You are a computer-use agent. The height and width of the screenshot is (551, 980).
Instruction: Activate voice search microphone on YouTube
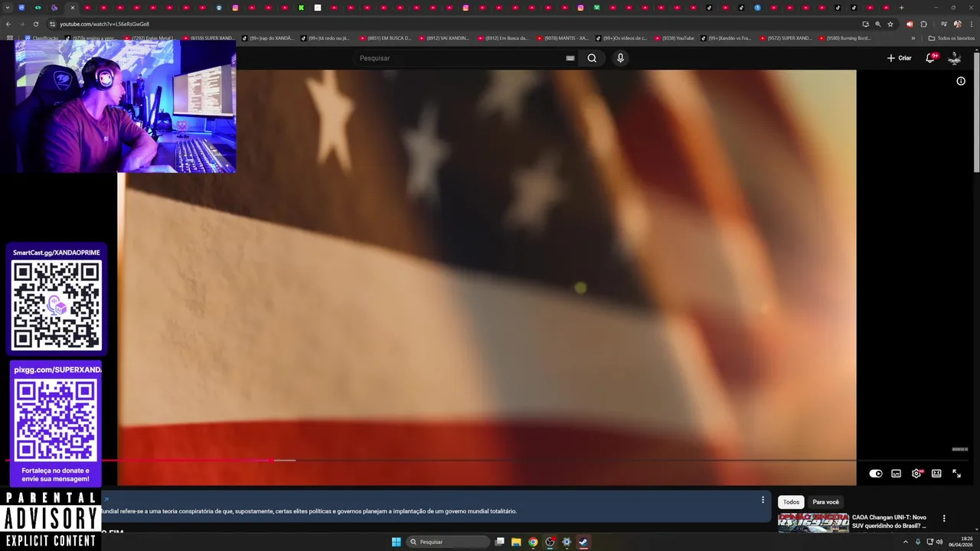pyautogui.click(x=620, y=58)
